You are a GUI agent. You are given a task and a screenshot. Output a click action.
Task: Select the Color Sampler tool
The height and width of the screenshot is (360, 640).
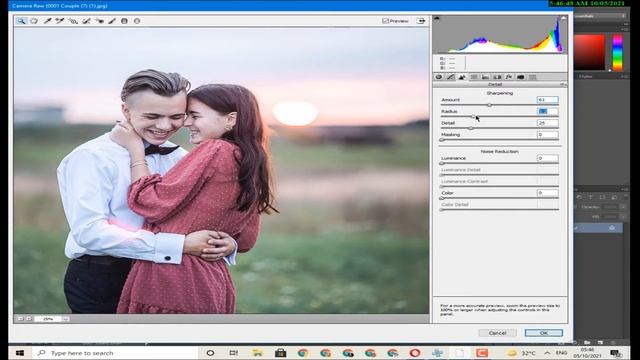[60, 21]
